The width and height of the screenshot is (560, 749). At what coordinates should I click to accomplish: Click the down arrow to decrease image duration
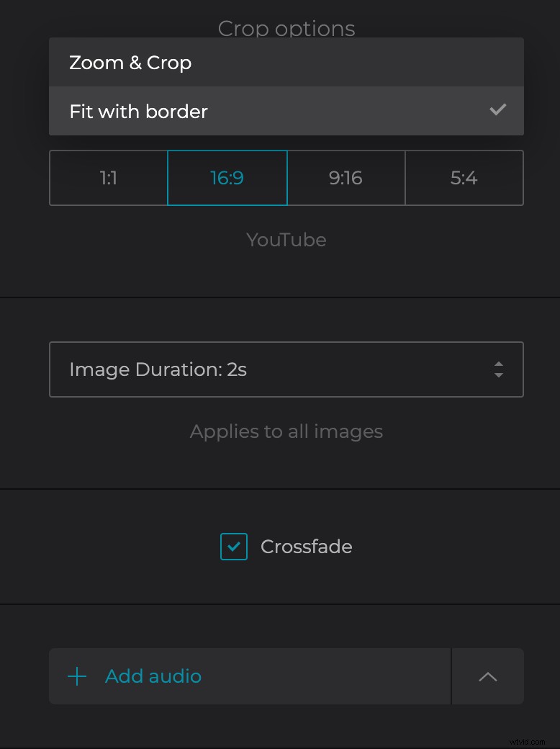[x=499, y=375]
